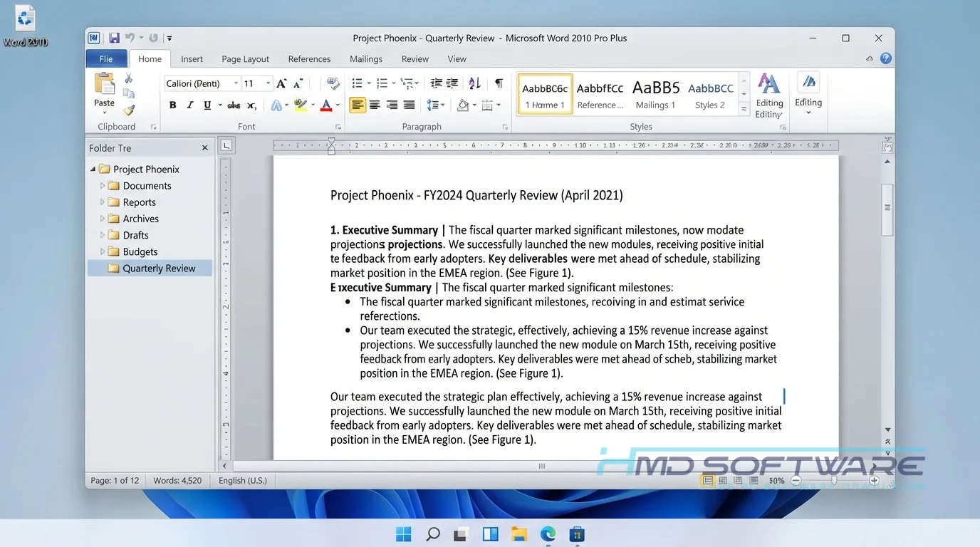Screen dimensions: 980x547
Task: Click the Bullets list icon
Action: [x=358, y=83]
